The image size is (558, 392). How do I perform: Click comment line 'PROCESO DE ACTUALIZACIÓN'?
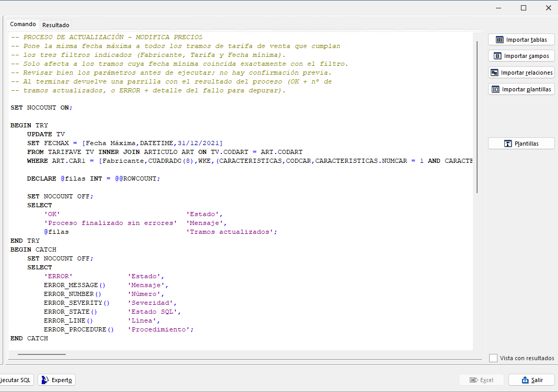[106, 38]
